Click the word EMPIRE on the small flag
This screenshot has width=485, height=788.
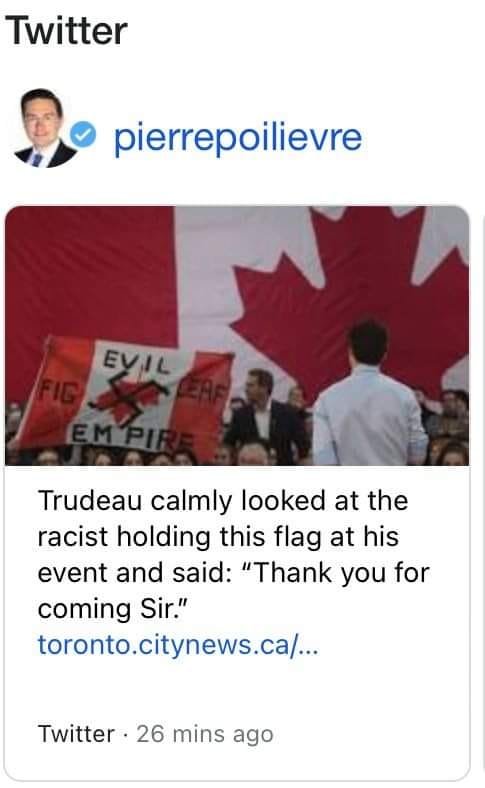[x=132, y=437]
